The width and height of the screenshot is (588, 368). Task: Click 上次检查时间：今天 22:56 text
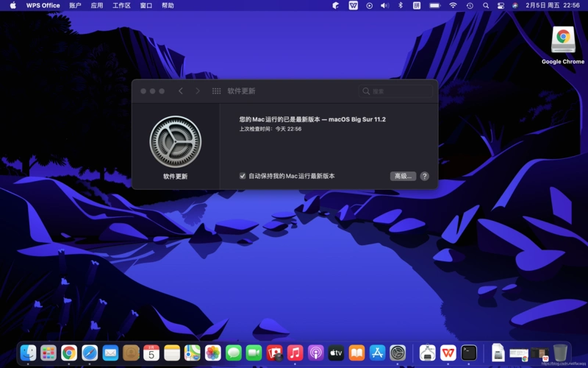(x=270, y=129)
